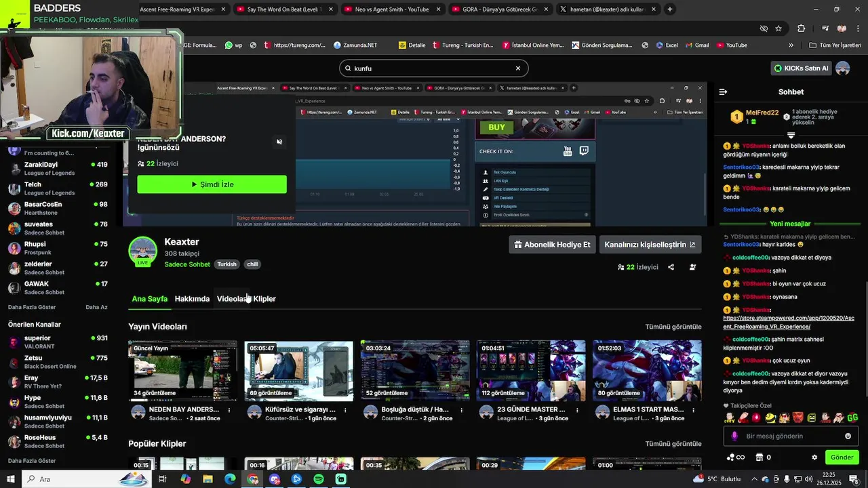The height and width of the screenshot is (488, 868).
Task: Open the 03:03:24 video thumbnail
Action: coord(415,371)
